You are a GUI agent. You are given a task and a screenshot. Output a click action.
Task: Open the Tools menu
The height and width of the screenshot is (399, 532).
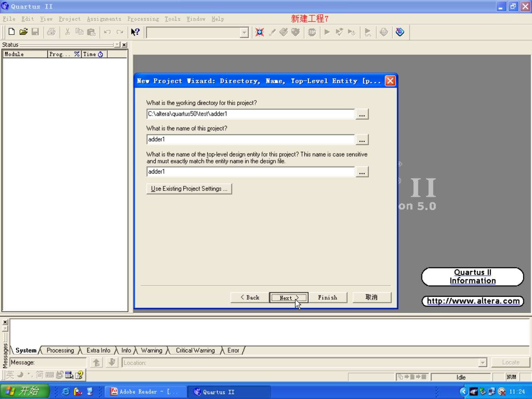click(172, 19)
